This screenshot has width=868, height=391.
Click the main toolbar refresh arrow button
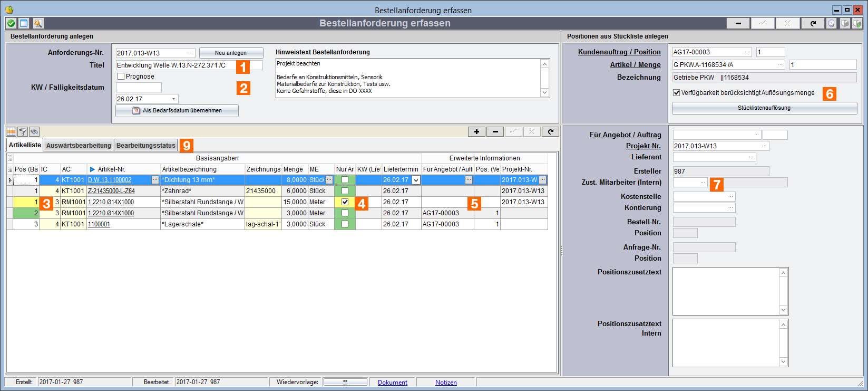tap(813, 23)
